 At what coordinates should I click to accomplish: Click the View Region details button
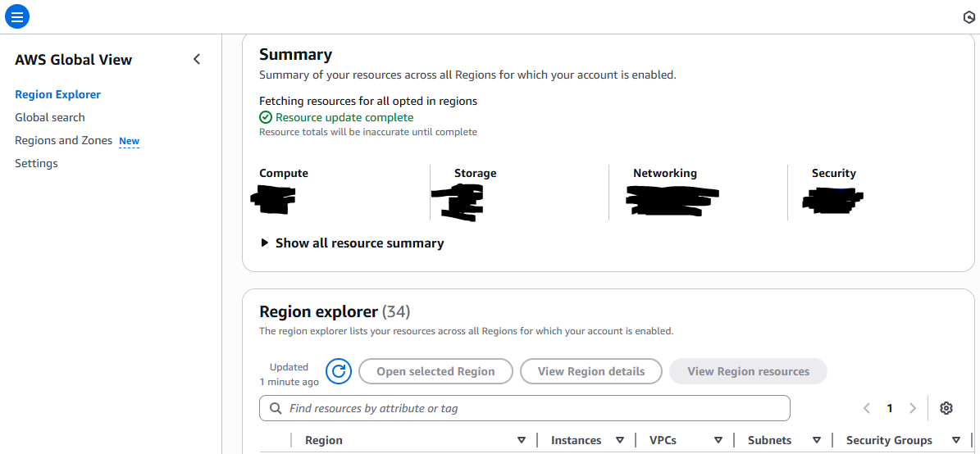[590, 371]
